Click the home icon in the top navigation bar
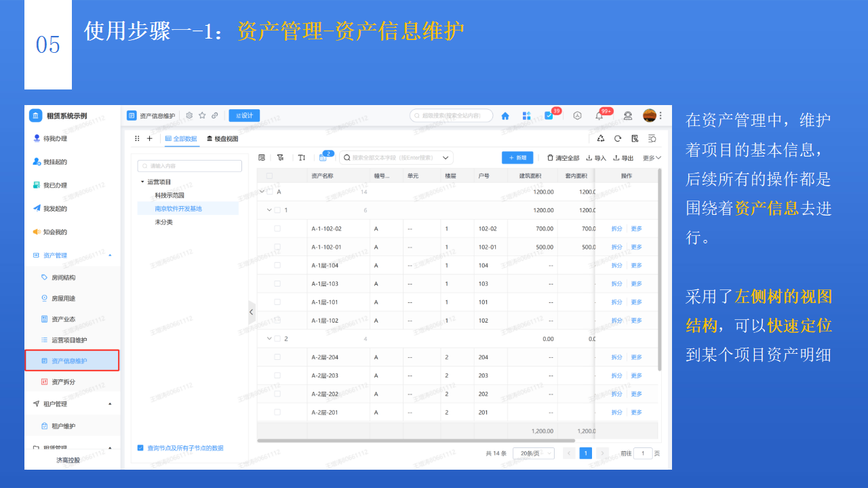Image resolution: width=868 pixels, height=488 pixels. pos(505,115)
